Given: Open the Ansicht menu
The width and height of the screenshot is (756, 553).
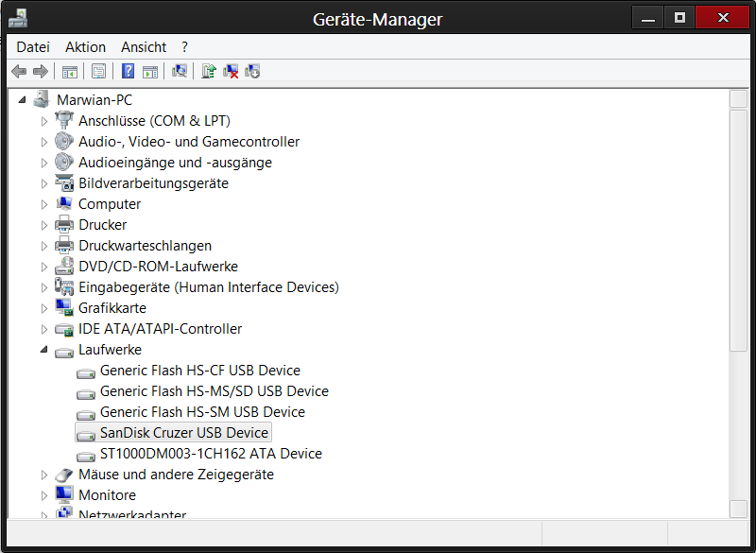Looking at the screenshot, I should [144, 46].
